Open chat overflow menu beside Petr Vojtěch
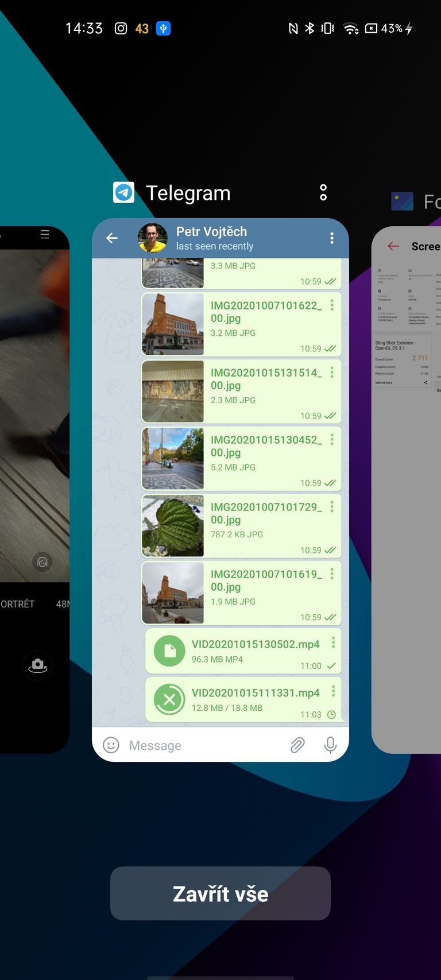Image resolution: width=441 pixels, height=980 pixels. (x=331, y=238)
